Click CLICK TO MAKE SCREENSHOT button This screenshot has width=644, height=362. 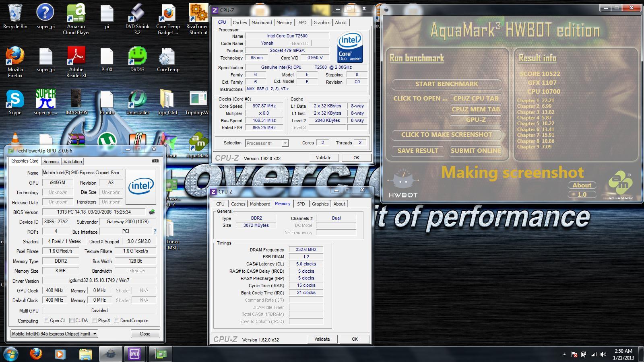[447, 135]
